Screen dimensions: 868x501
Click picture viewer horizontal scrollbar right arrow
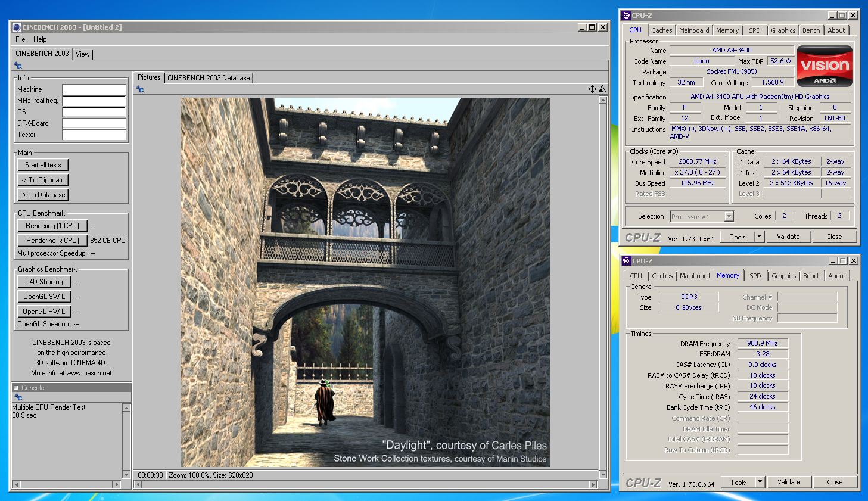[x=593, y=485]
